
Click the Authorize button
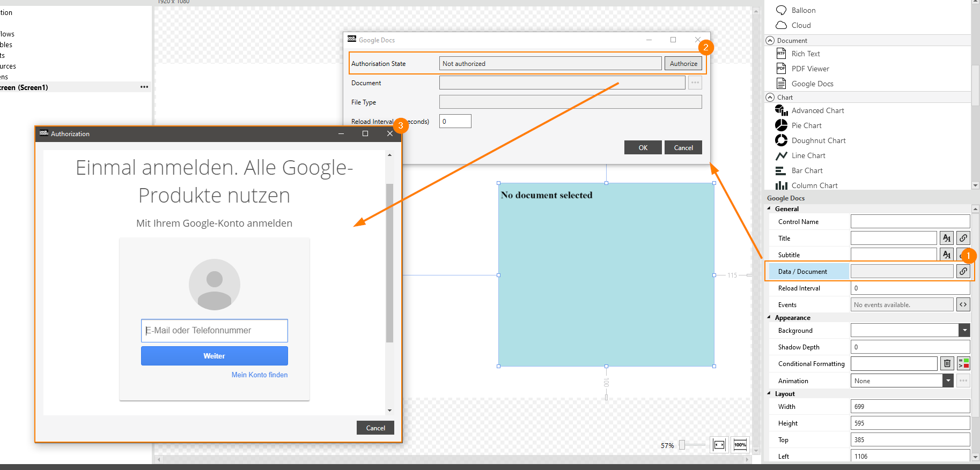(683, 63)
